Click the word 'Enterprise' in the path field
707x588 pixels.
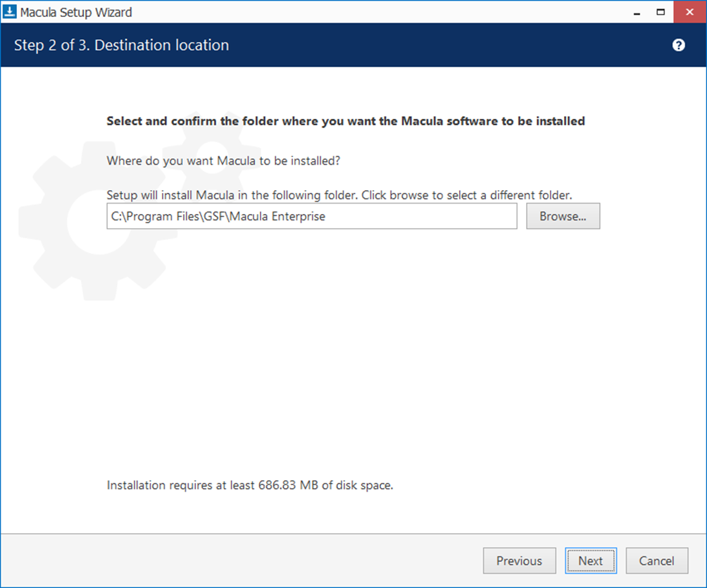point(296,216)
